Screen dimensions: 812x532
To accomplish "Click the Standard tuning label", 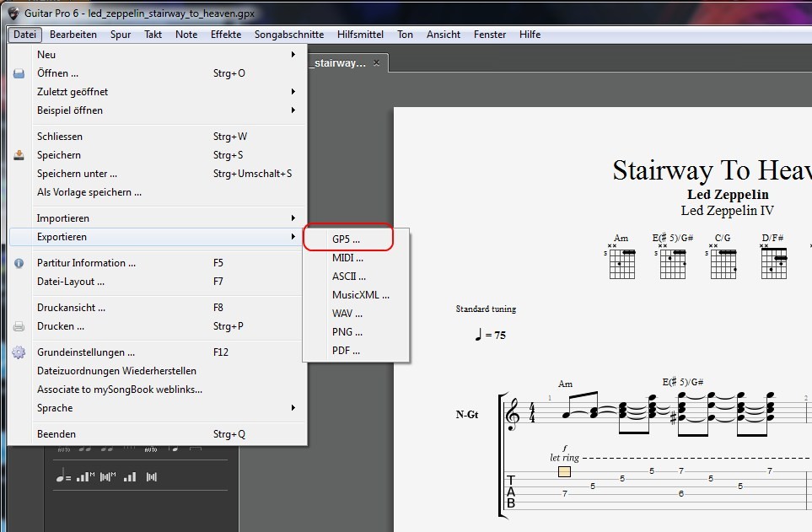I will coord(486,309).
